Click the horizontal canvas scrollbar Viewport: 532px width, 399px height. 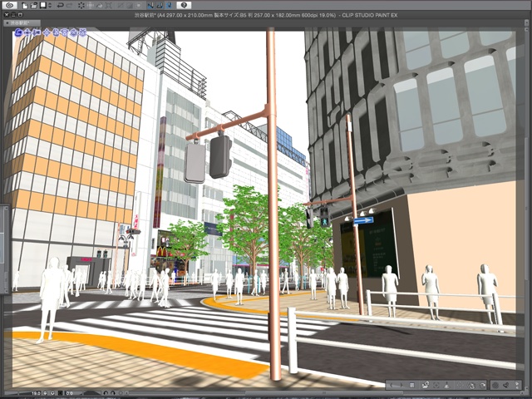(324, 393)
